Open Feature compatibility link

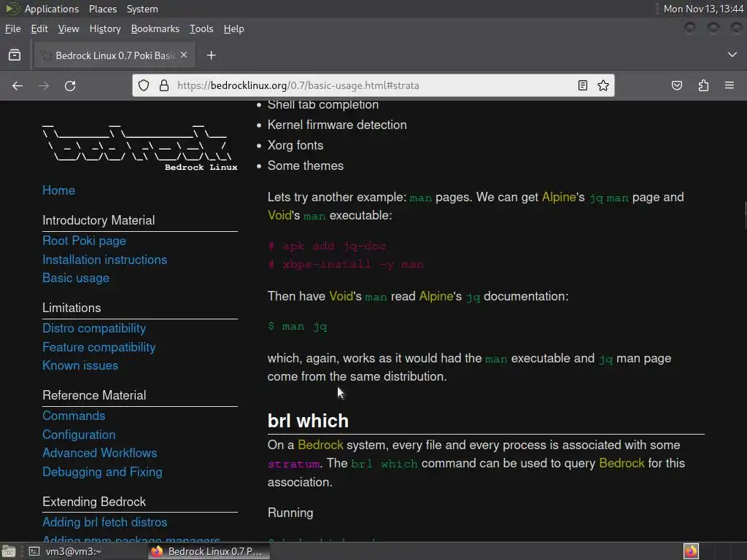coord(99,347)
